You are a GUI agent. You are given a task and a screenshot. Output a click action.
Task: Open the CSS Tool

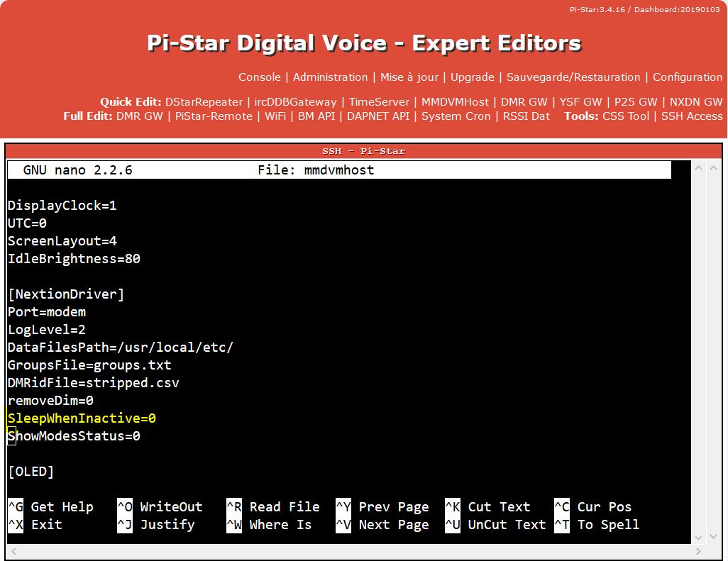click(x=625, y=116)
